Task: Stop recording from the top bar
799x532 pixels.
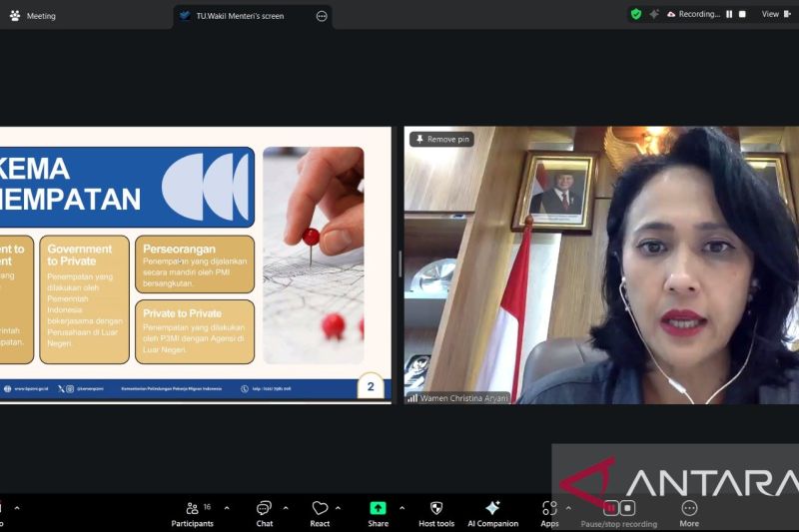Action: tap(742, 14)
